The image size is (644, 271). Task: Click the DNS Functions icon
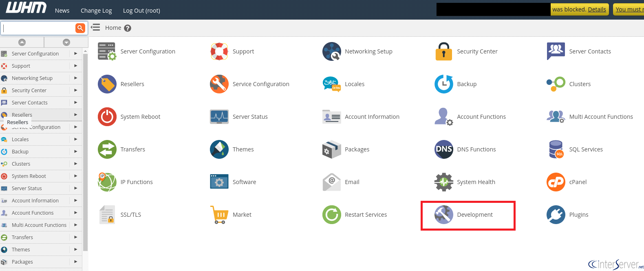pos(444,149)
